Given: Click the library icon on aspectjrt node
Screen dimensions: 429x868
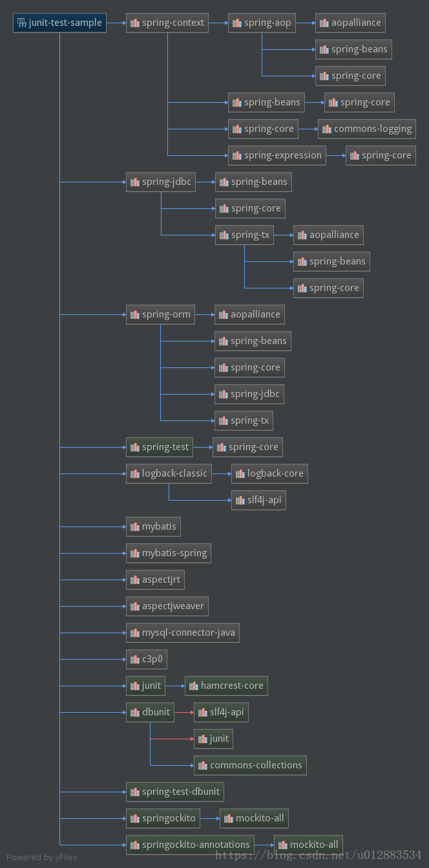Looking at the screenshot, I should (x=134, y=580).
